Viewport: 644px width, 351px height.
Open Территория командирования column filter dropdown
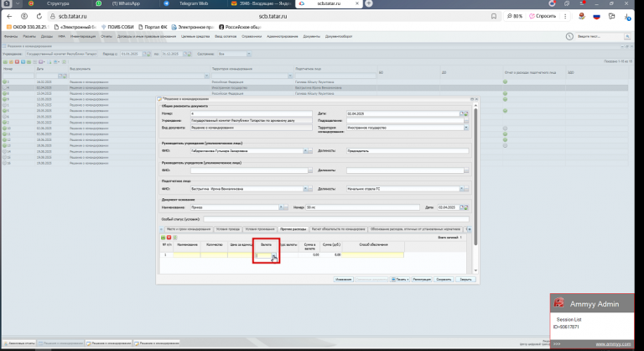point(290,76)
